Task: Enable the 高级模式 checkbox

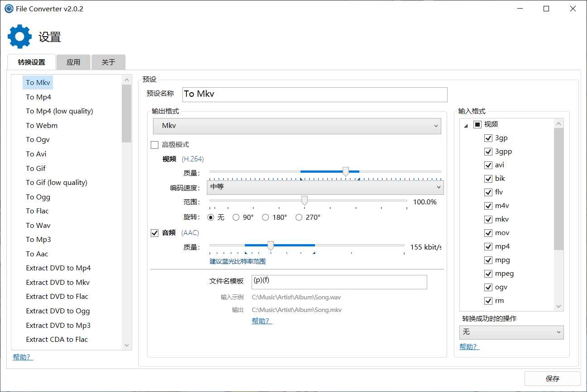Action: (x=155, y=145)
